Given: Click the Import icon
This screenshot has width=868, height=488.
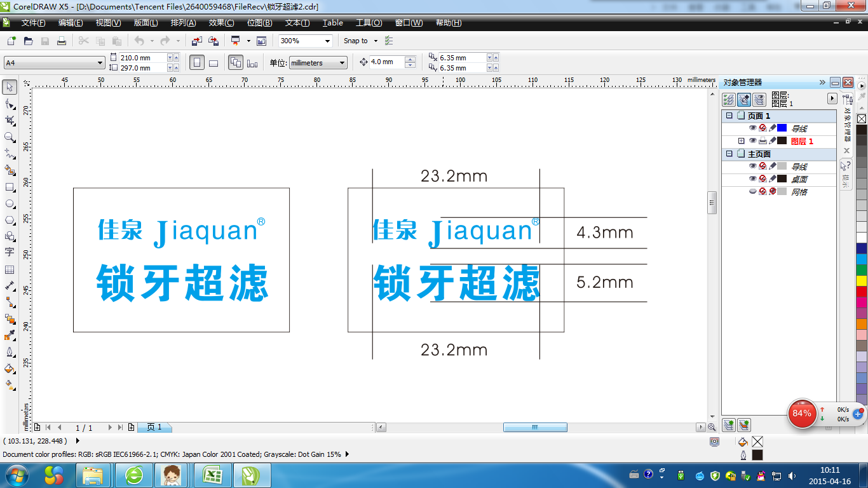Looking at the screenshot, I should click(x=196, y=41).
